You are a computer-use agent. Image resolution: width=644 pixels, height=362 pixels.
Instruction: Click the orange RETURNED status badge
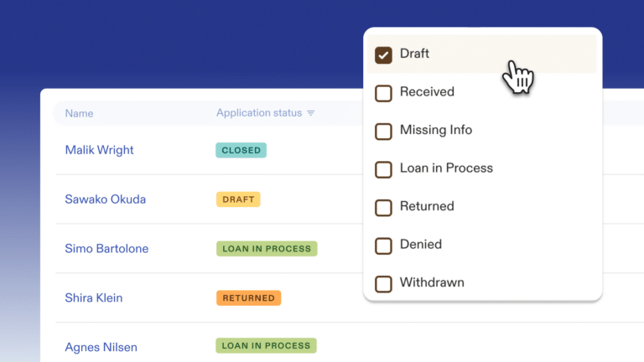click(x=248, y=297)
